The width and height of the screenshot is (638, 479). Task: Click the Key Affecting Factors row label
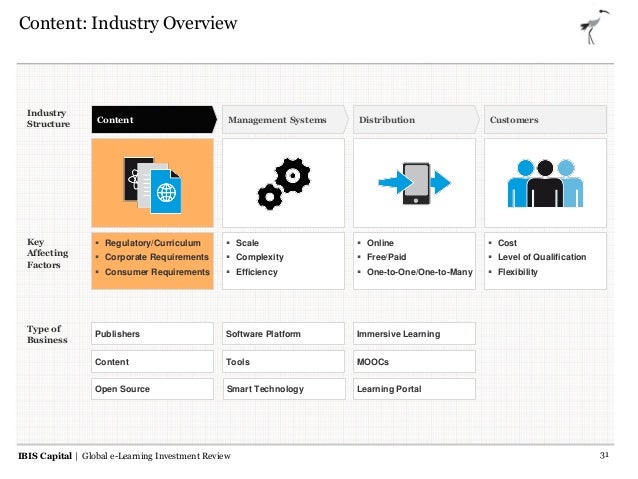[x=47, y=253]
